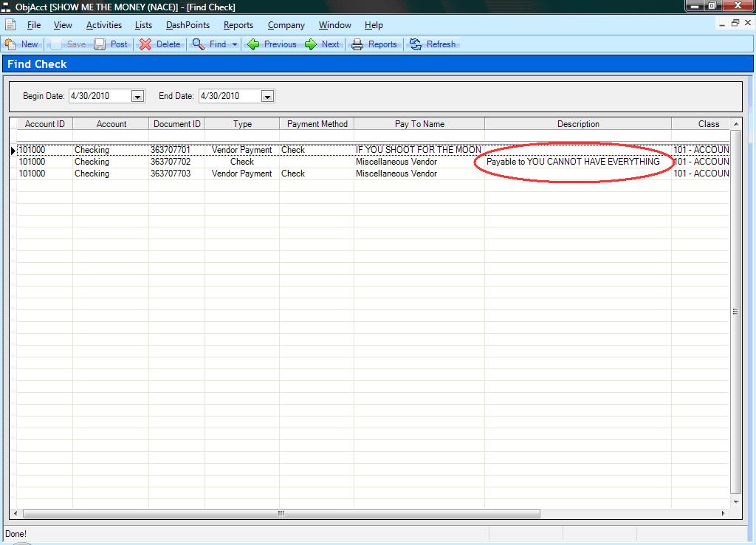Open the DashPoints menu
The height and width of the screenshot is (545, 756).
(188, 25)
